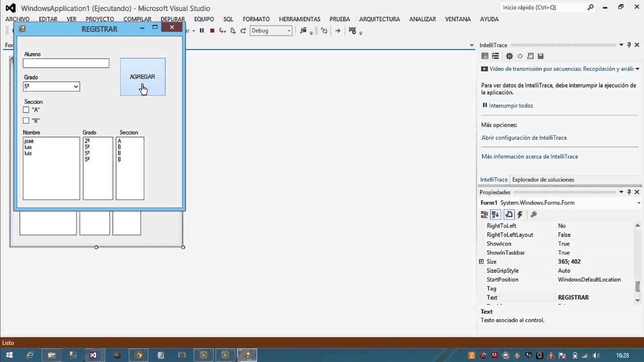Click the quick launch search magnifier
644x362 pixels.
tap(590, 8)
